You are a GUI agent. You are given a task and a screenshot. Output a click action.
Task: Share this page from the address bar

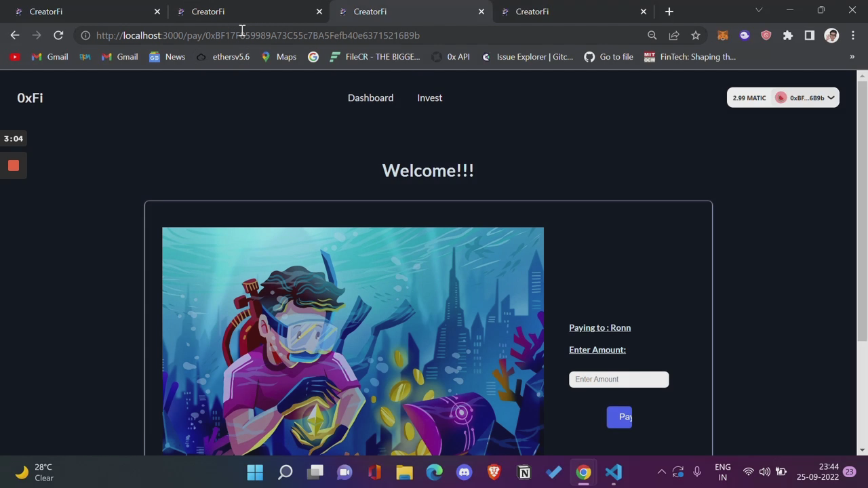pyautogui.click(x=674, y=35)
